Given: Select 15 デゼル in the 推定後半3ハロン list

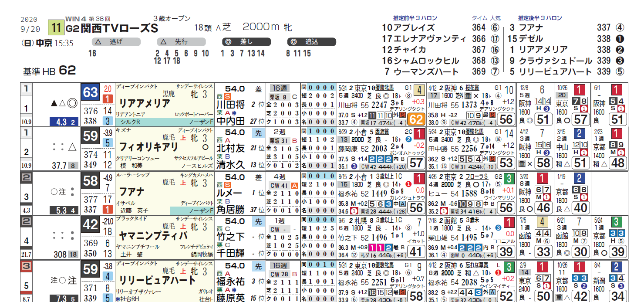Looking at the screenshot, I should 524,39.
